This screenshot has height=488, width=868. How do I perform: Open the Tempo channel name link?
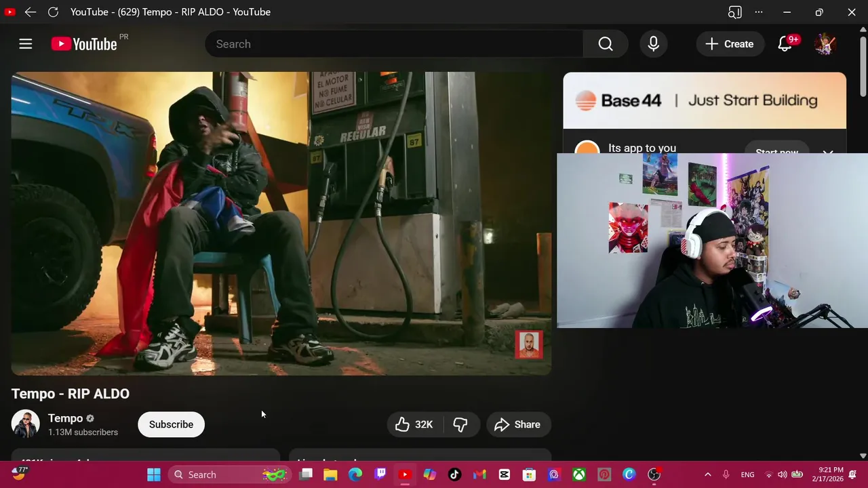65,418
